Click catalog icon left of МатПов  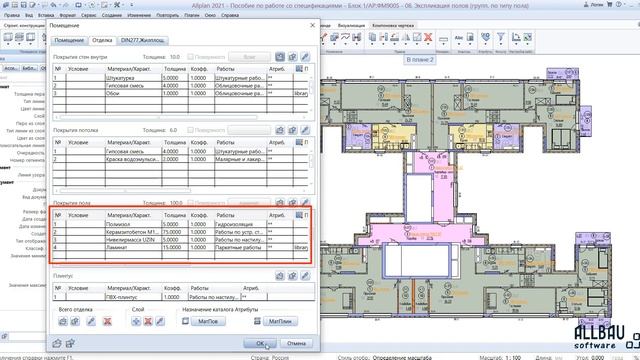pos(185,321)
